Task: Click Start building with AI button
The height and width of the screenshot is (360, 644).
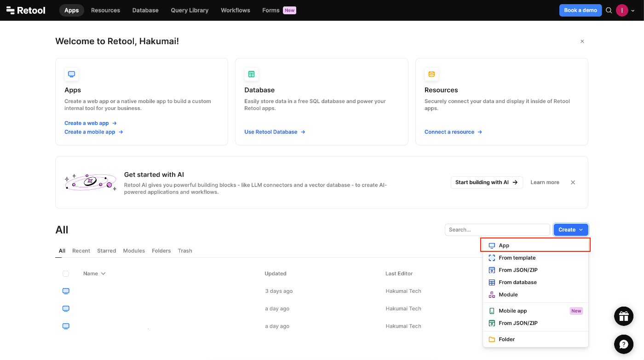Action: (487, 182)
